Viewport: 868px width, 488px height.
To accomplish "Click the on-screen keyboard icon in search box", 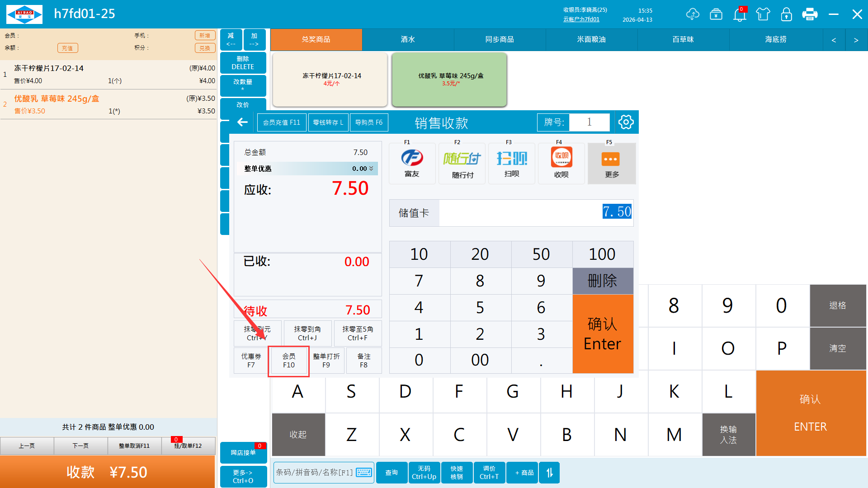I will (x=364, y=473).
